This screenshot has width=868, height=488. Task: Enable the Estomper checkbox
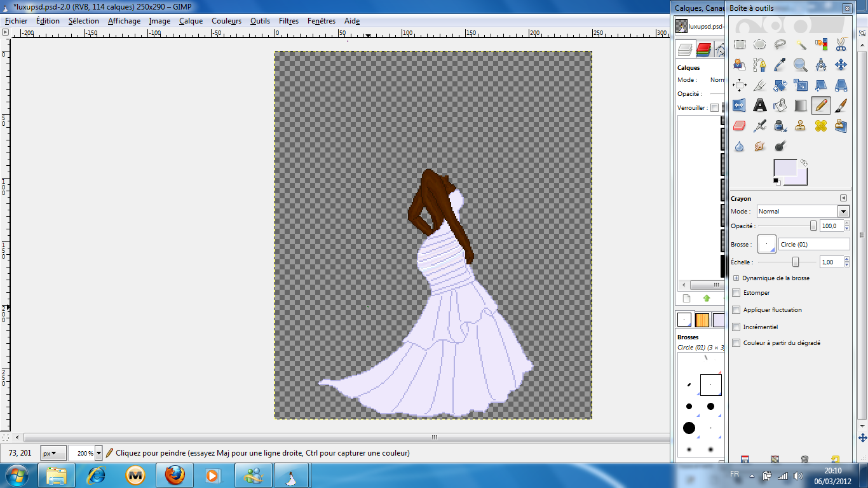(x=736, y=293)
